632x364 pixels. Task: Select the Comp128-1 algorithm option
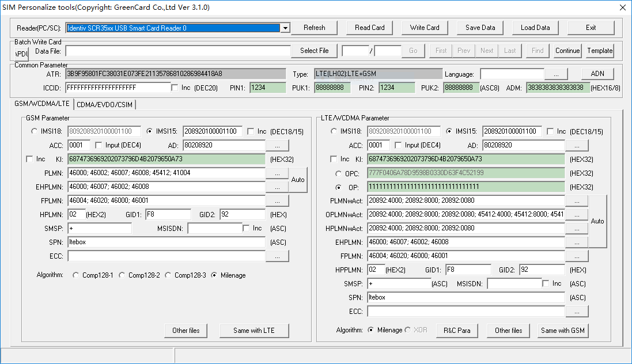pyautogui.click(x=76, y=275)
